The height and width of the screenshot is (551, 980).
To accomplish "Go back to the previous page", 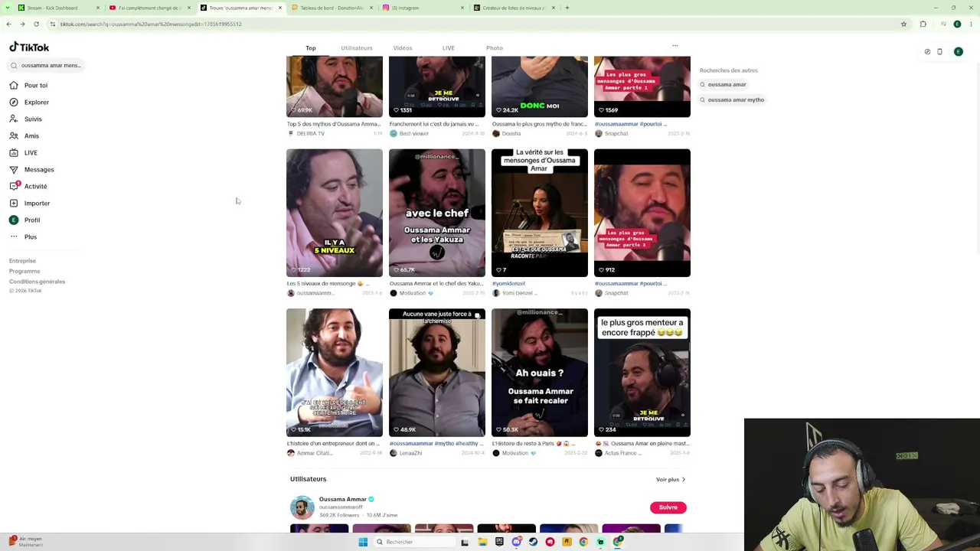I will click(8, 24).
